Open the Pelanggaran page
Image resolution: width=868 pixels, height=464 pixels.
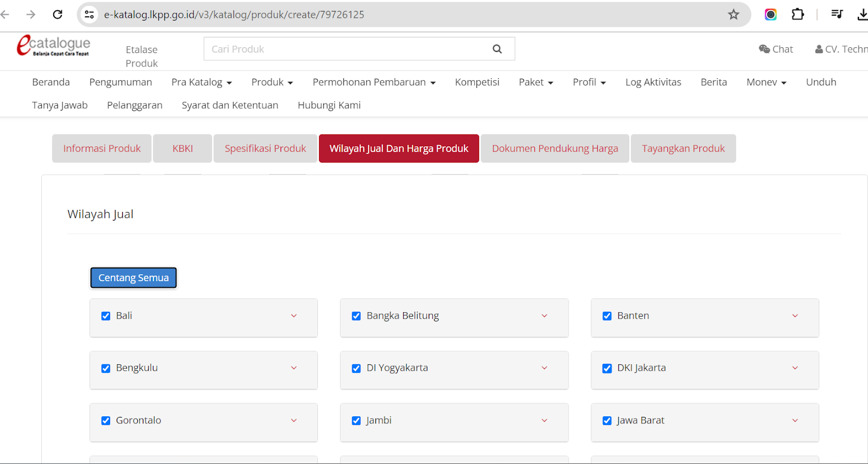pyautogui.click(x=135, y=105)
